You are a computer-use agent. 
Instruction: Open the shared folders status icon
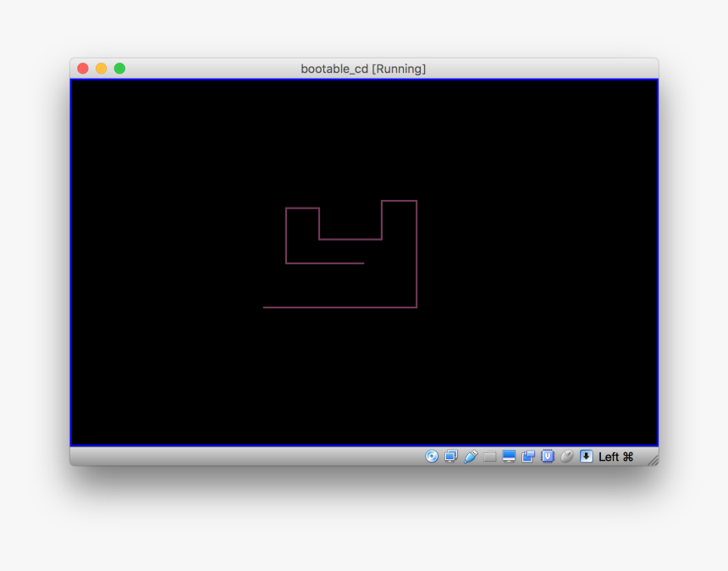pos(489,457)
